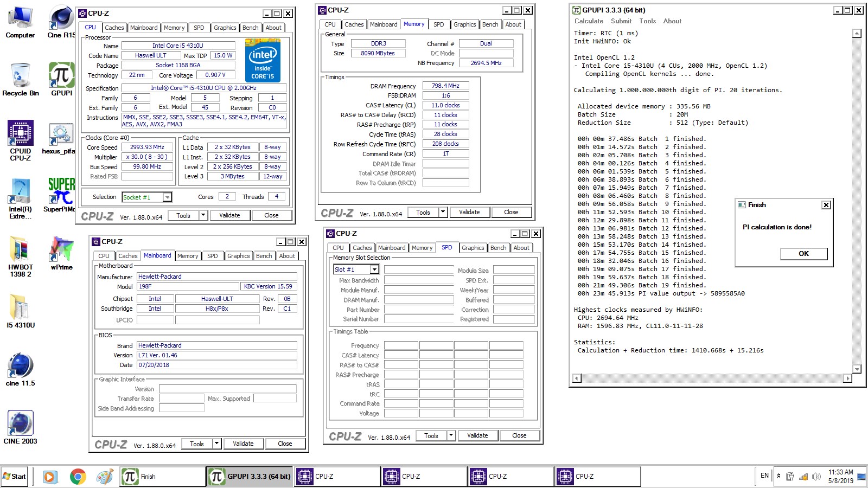Viewport: 868px width, 488px height.
Task: Click PI value output line in log
Action: [661, 293]
